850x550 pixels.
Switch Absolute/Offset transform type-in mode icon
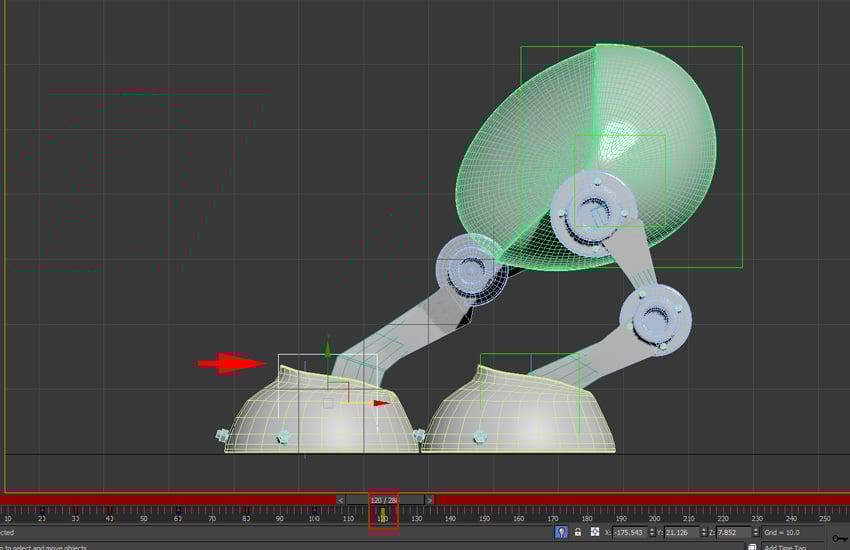[595, 532]
